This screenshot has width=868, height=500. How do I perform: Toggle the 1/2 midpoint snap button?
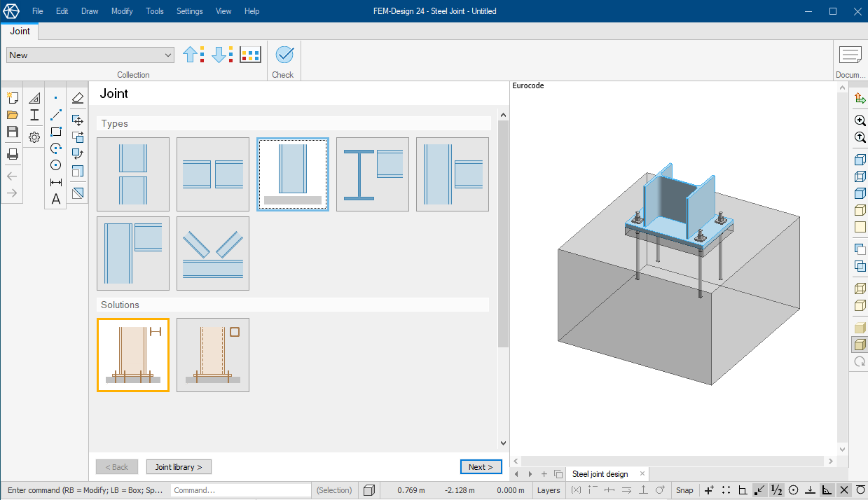(x=776, y=490)
